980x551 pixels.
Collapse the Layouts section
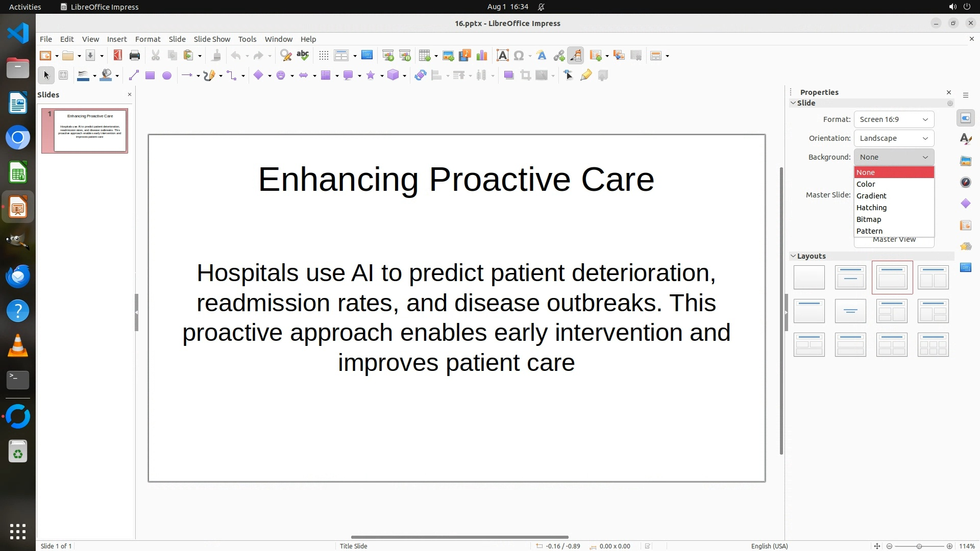[793, 256]
